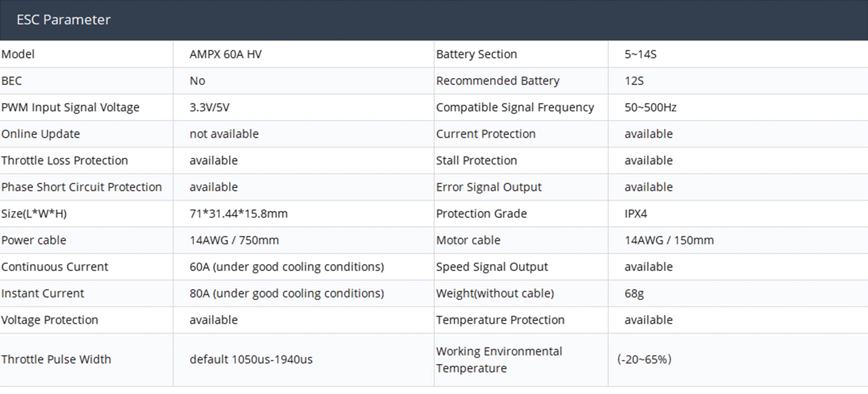Select the Phase Short Circuit Protection label
868x394 pixels.
coord(82,187)
